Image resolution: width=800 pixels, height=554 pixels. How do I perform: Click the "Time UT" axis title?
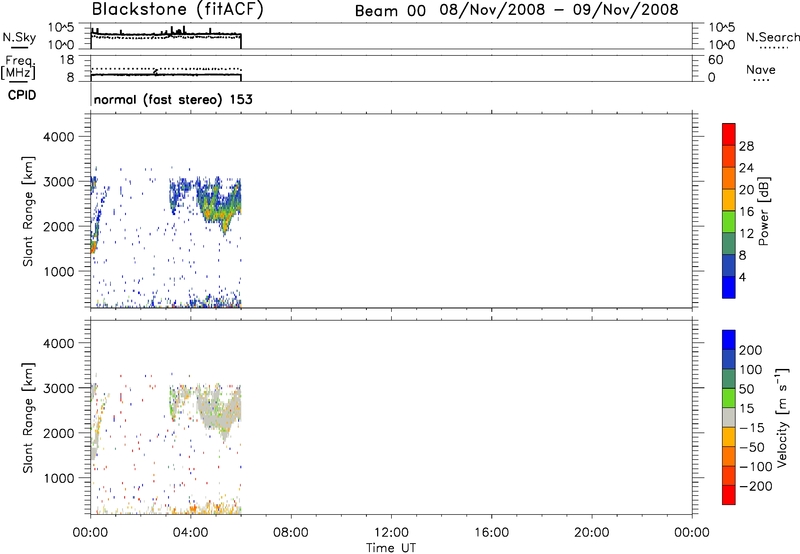[391, 548]
